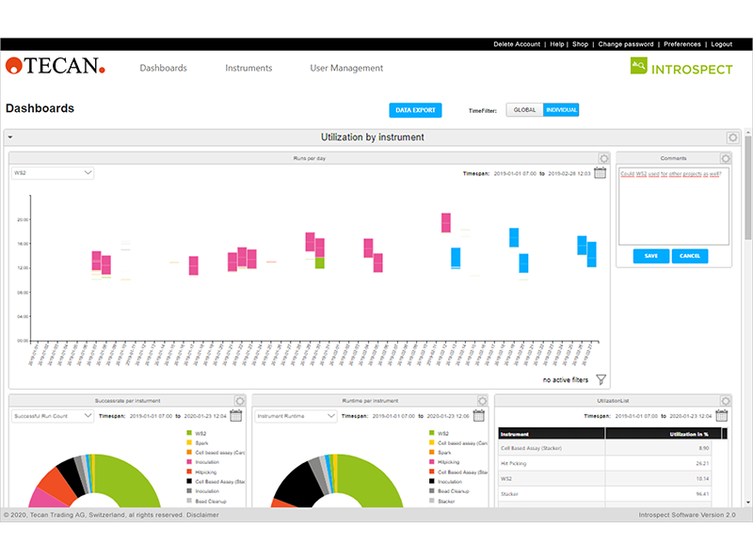Click the Data Export button

(415, 110)
